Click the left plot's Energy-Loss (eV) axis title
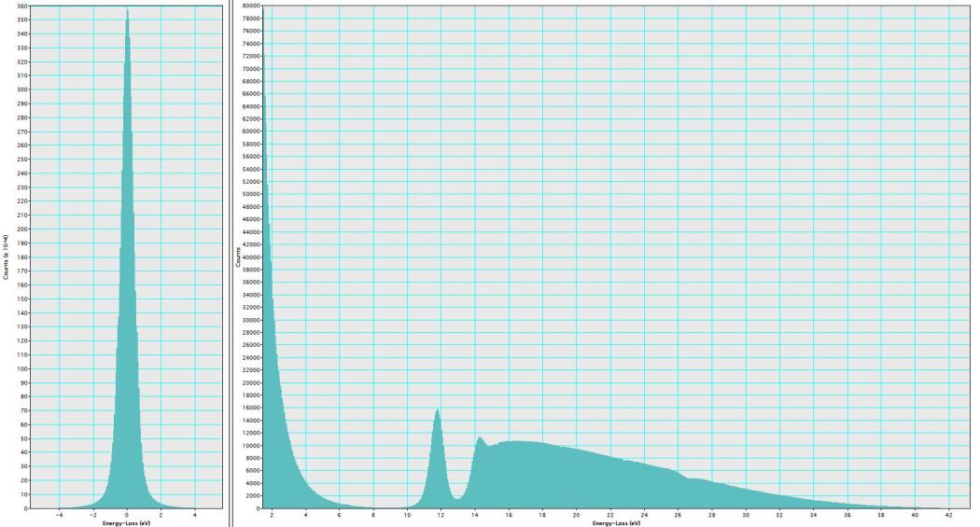Screen dimensions: 980x527 (127, 521)
